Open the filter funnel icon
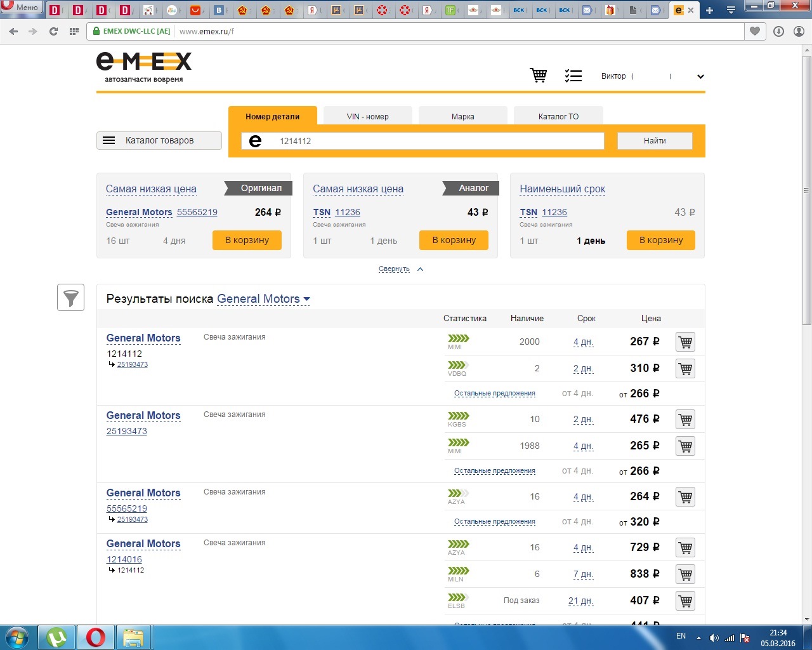The image size is (812, 650). click(70, 297)
